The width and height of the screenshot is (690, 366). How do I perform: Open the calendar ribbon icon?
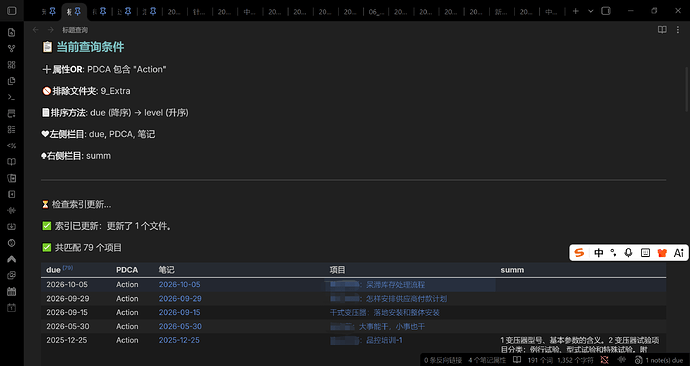[12, 291]
